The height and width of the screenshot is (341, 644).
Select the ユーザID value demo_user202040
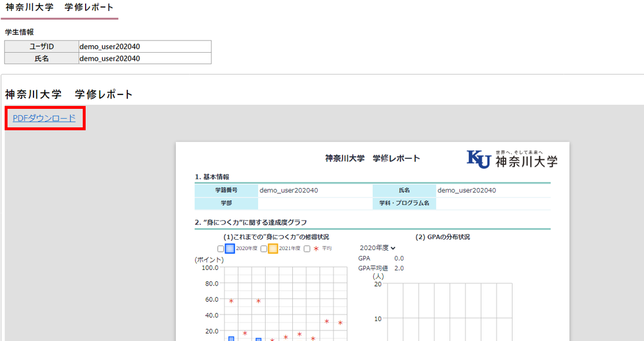110,46
